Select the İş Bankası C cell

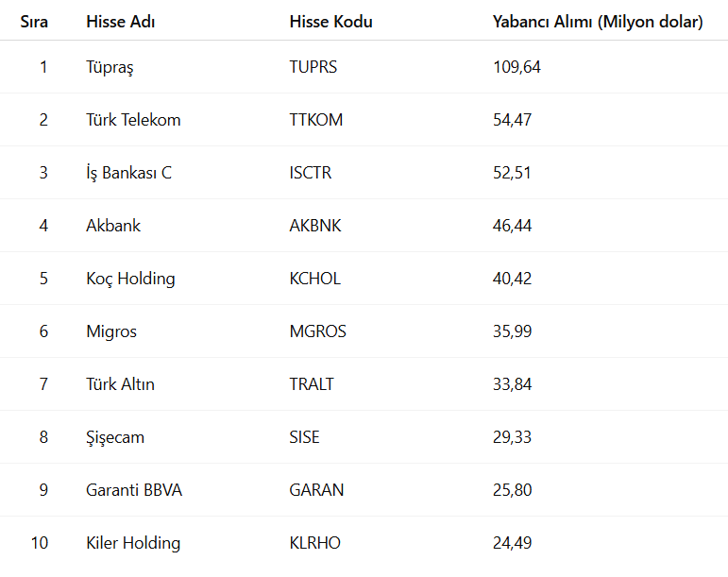click(128, 173)
